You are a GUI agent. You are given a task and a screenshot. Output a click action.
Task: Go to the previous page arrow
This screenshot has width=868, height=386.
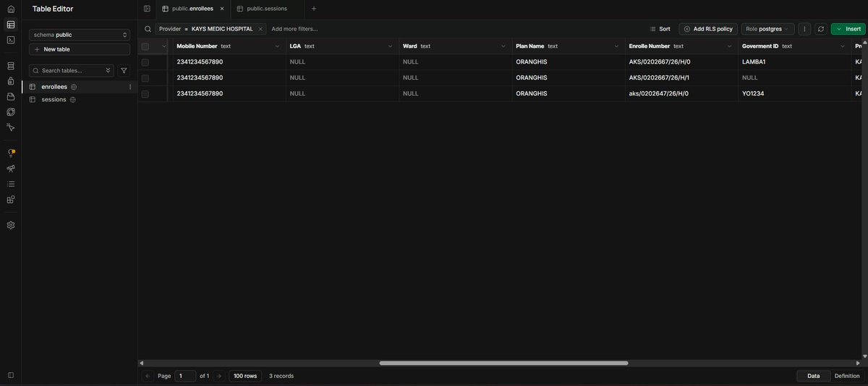(x=148, y=376)
